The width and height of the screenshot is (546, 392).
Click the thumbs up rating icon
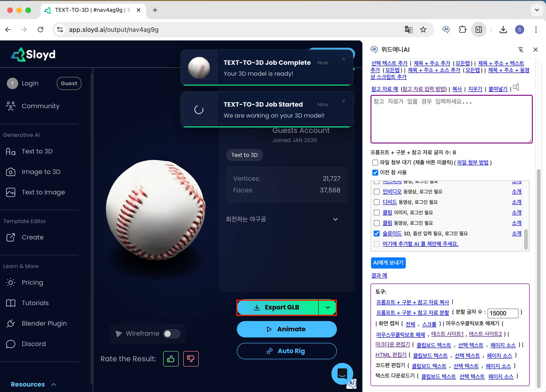tap(171, 359)
